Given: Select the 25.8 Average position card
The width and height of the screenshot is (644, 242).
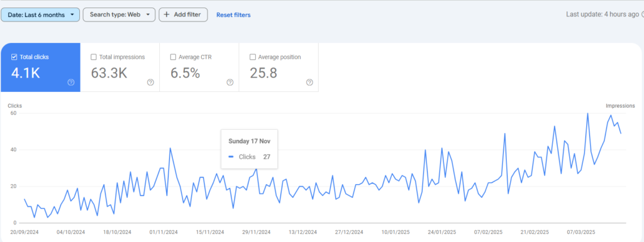Looking at the screenshot, I should (x=279, y=67).
